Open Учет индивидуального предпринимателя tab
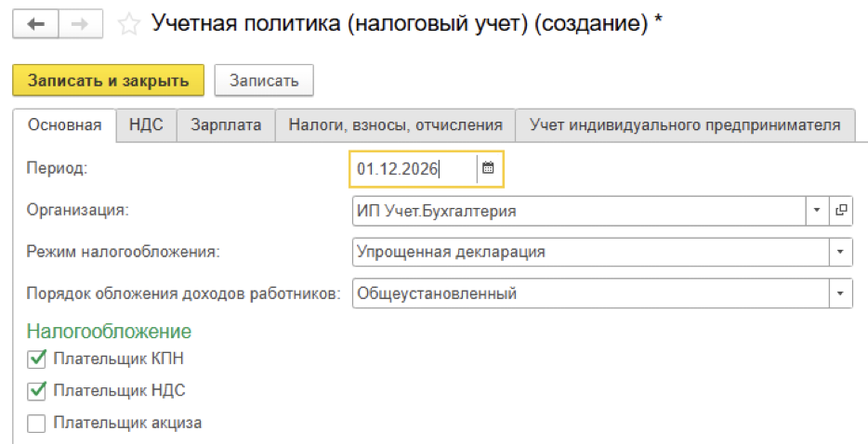 (685, 125)
